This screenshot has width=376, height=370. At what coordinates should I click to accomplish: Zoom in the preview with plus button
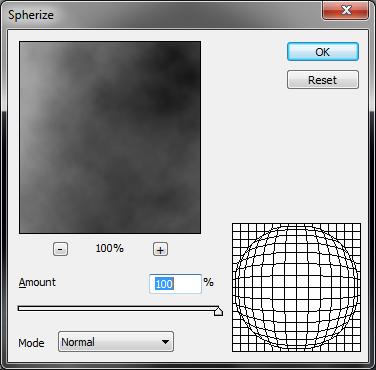coord(160,249)
